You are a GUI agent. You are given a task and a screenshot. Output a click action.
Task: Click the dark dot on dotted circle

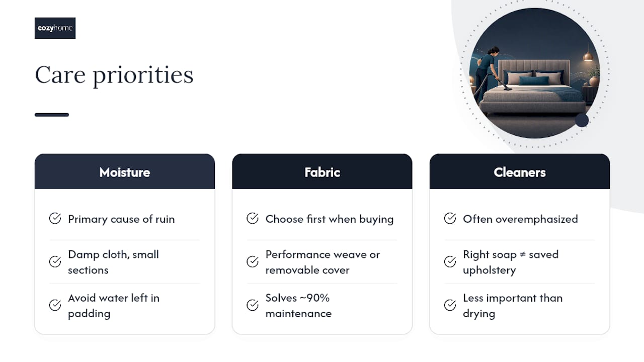click(582, 120)
